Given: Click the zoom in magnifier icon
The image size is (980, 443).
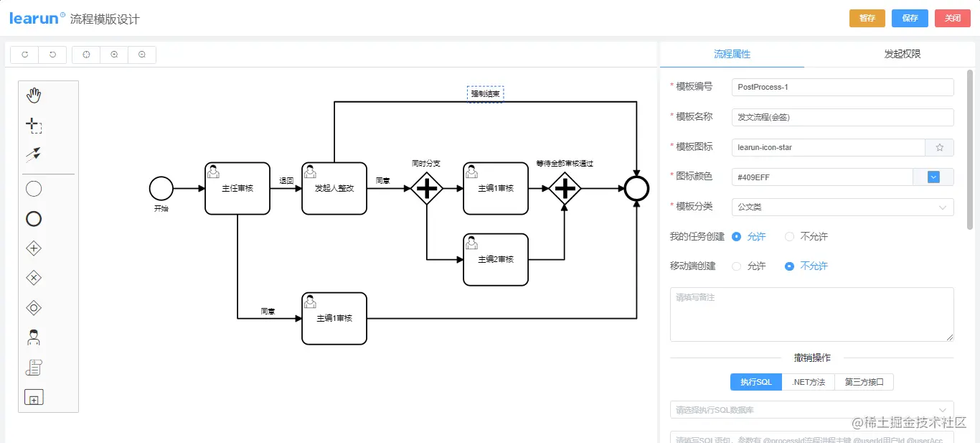Looking at the screenshot, I should click(114, 55).
